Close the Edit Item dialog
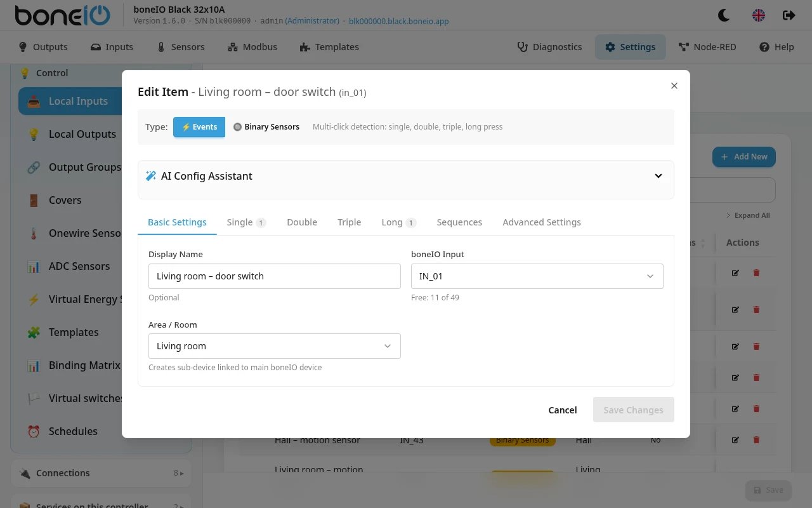This screenshot has height=508, width=812. pos(674,86)
